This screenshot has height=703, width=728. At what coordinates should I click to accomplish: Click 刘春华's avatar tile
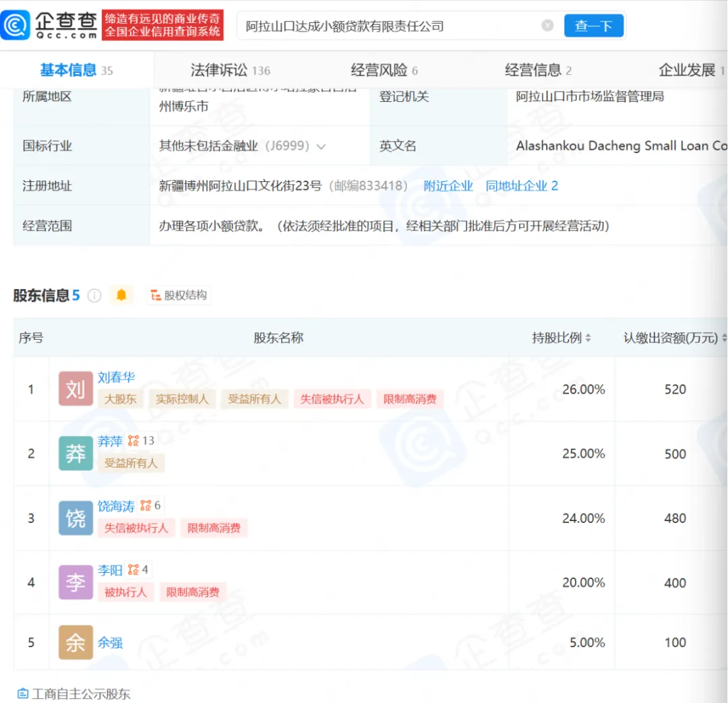[75, 389]
